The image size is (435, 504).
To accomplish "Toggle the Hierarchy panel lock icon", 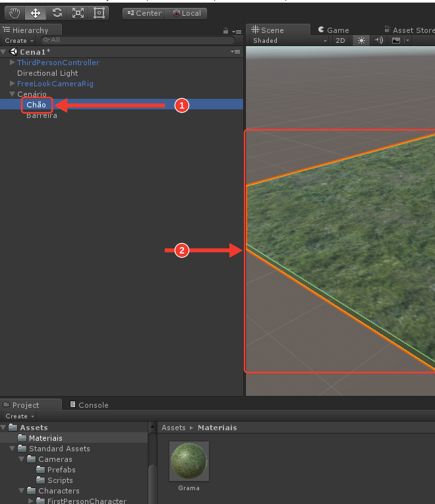I will click(x=225, y=31).
